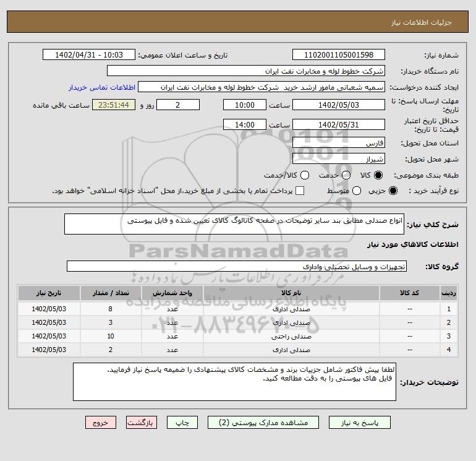Screen dimensions: 476x461
Task: Select row 3 item صندلی راحتی
Action: click(x=291, y=337)
